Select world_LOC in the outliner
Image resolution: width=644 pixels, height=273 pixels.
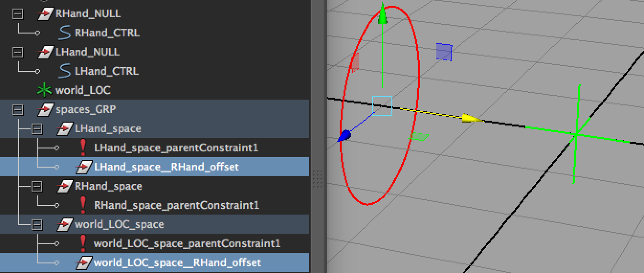[83, 91]
